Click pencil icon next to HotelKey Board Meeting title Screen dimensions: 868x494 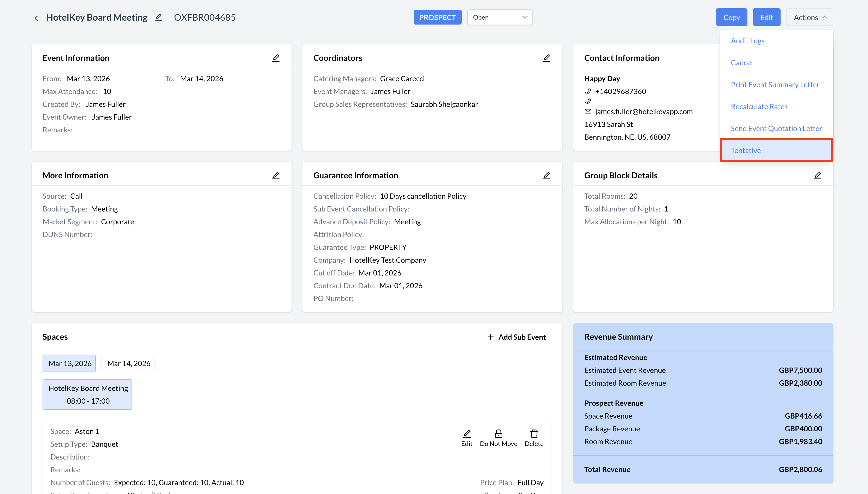(158, 17)
